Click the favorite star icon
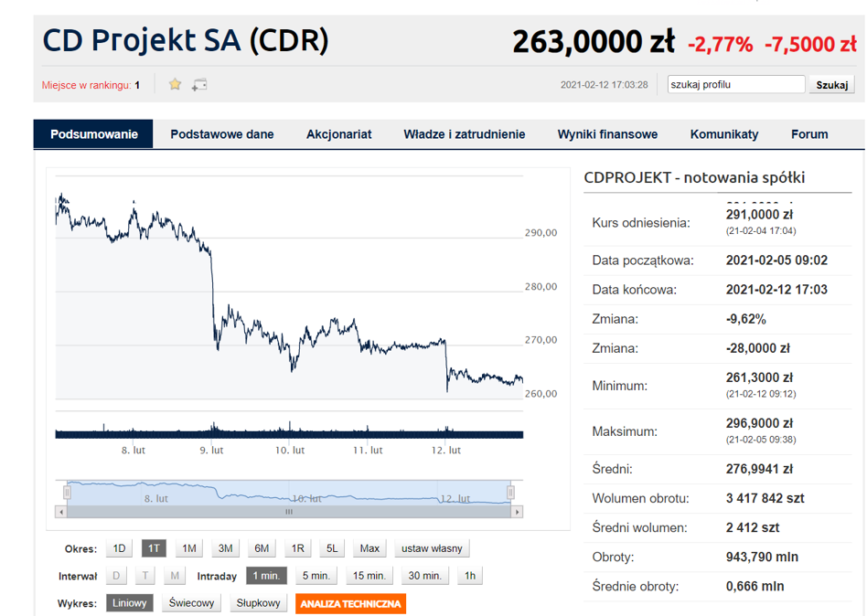This screenshot has width=867, height=616. click(175, 84)
